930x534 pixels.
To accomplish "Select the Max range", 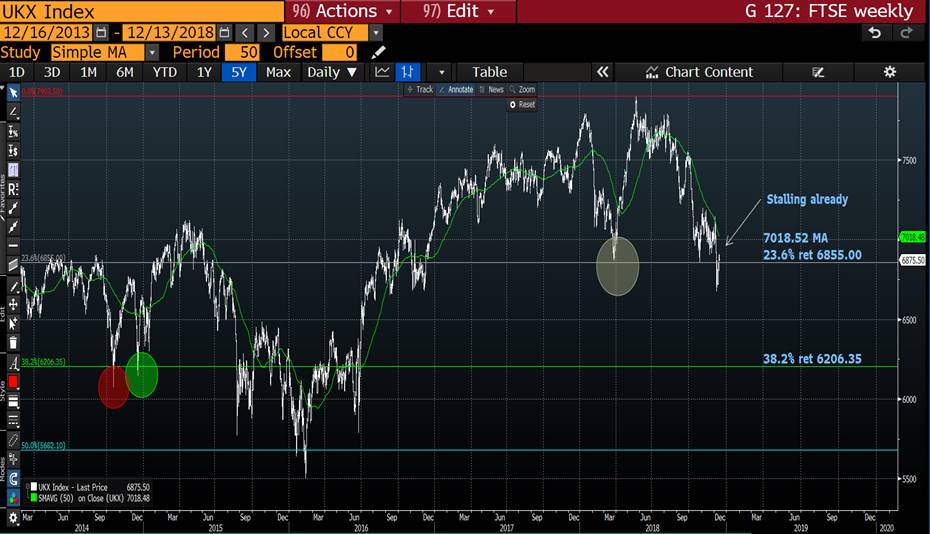I will 278,72.
